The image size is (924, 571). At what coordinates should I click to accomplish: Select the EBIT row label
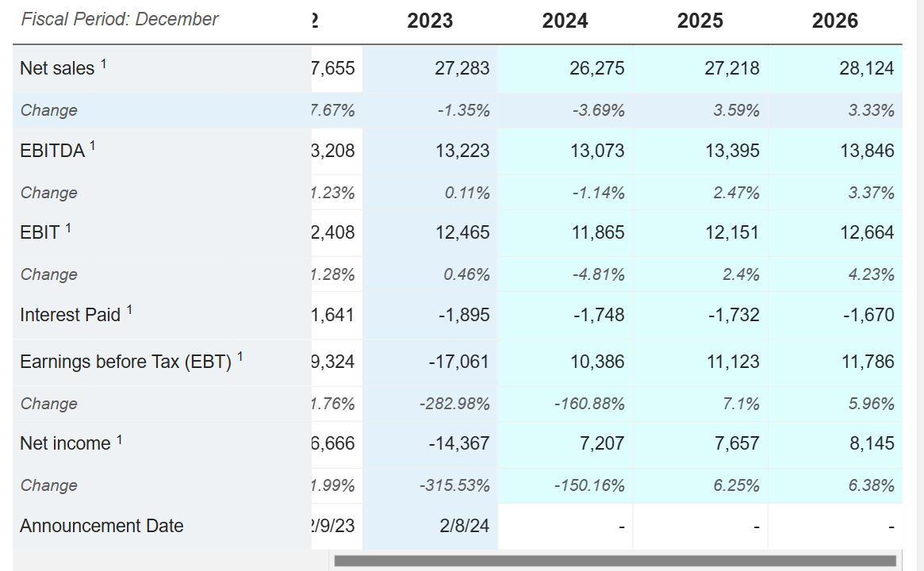pos(40,232)
